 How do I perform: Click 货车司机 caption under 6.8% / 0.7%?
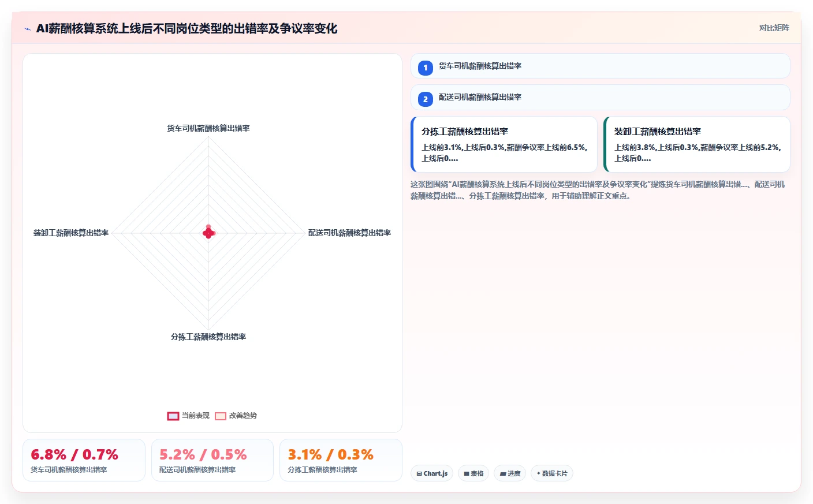point(69,470)
